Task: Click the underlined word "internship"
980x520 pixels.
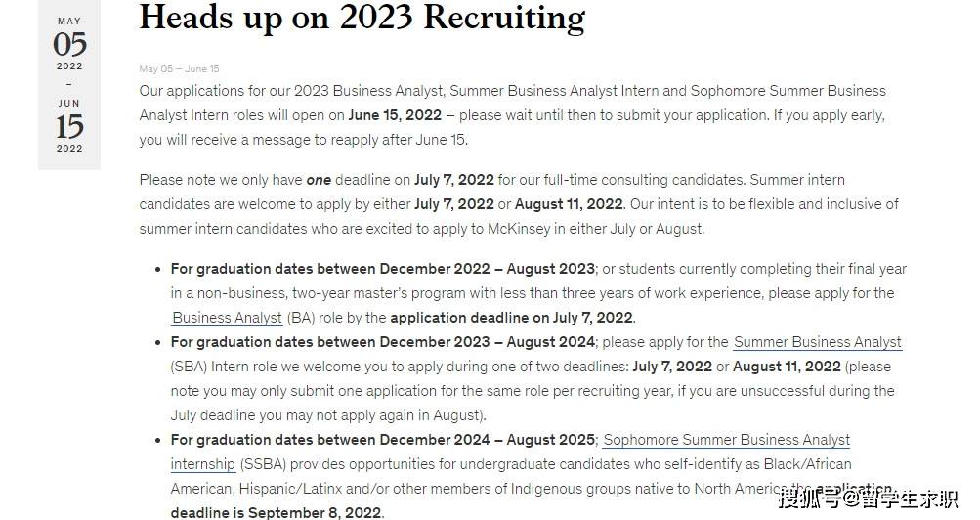Action: [203, 464]
